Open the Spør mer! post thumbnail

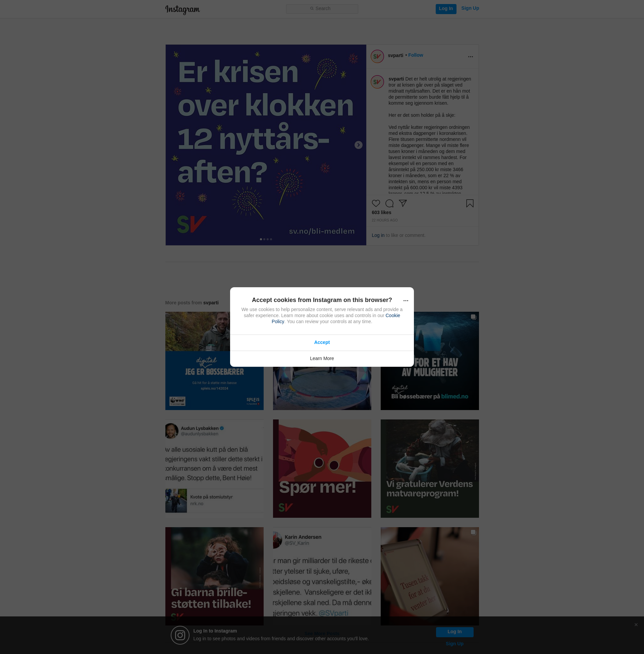click(x=322, y=468)
